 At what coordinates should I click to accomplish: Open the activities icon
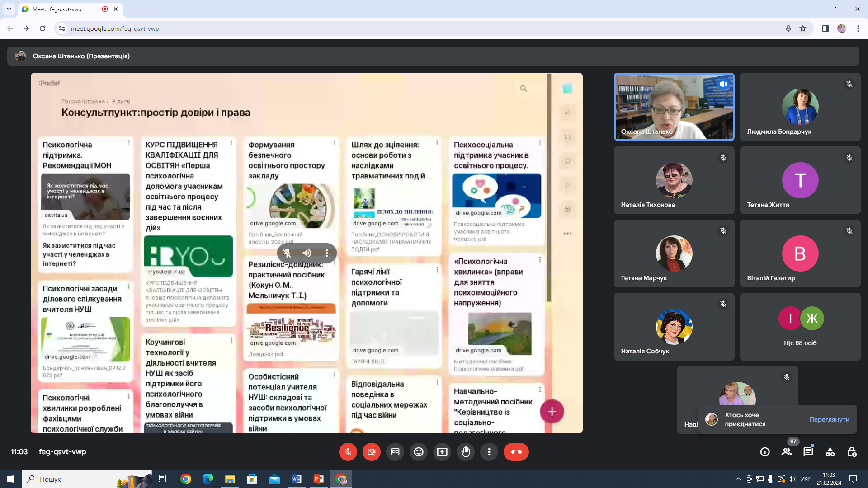pyautogui.click(x=830, y=452)
